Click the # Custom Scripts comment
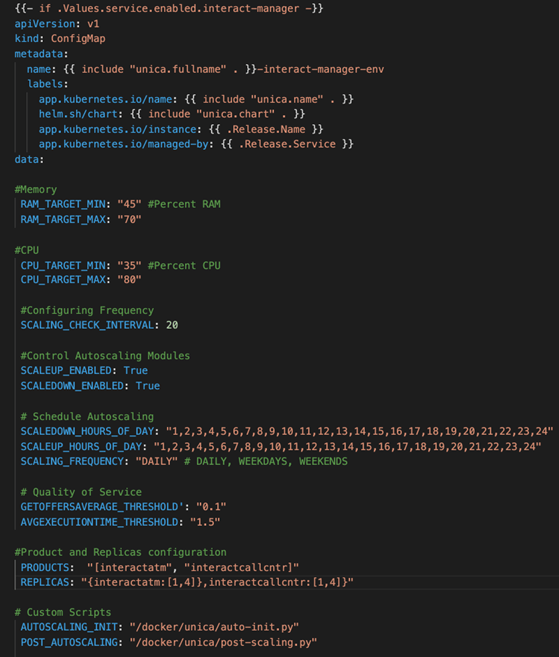 tap(63, 612)
